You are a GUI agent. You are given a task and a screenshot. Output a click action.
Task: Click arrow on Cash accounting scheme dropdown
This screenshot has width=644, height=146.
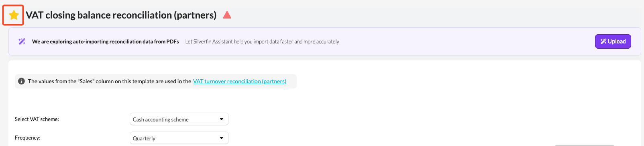(x=222, y=119)
